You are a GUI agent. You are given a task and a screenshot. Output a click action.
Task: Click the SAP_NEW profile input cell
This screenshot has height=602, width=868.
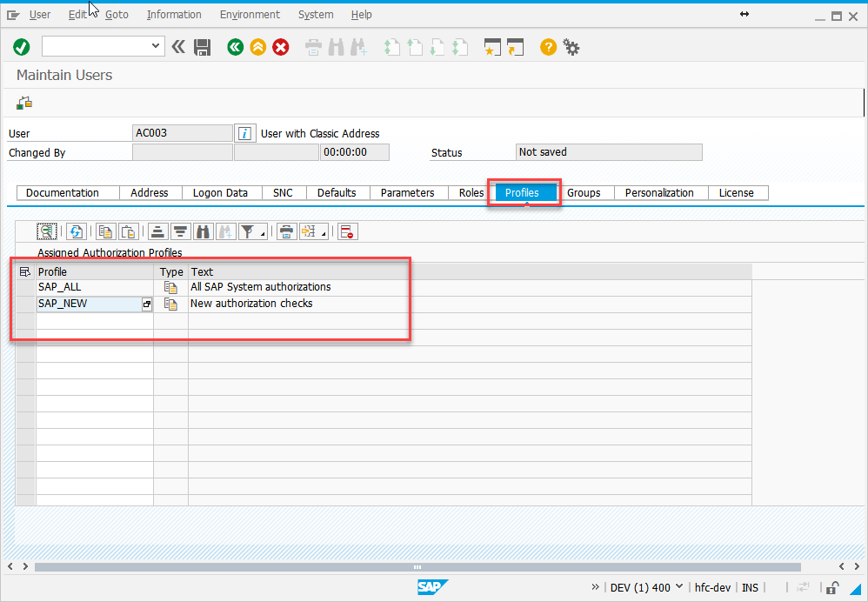89,304
